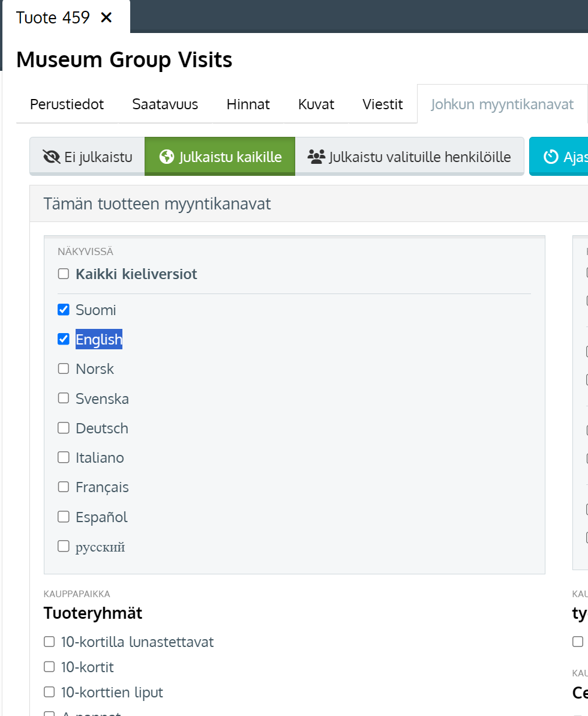Viewport: 588px width, 716px height.
Task: Close the Tuote 459 tab
Action: point(106,17)
